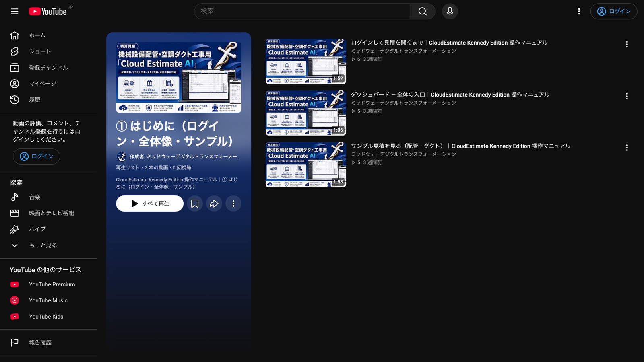The width and height of the screenshot is (644, 362).
Task: Click the playlist description text
Action: tap(177, 183)
